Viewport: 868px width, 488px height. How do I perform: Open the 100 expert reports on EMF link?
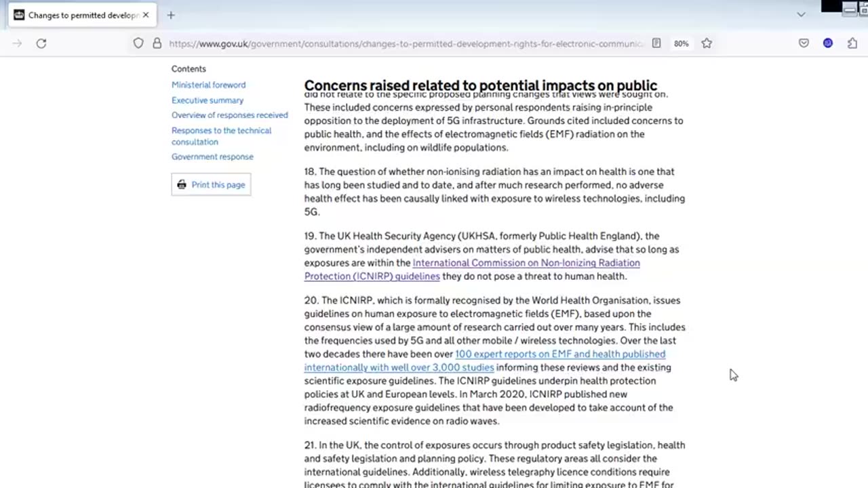485,361
